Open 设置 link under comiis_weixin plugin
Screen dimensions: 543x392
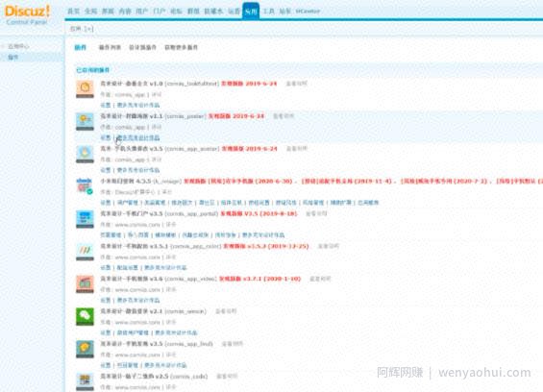[x=106, y=332]
